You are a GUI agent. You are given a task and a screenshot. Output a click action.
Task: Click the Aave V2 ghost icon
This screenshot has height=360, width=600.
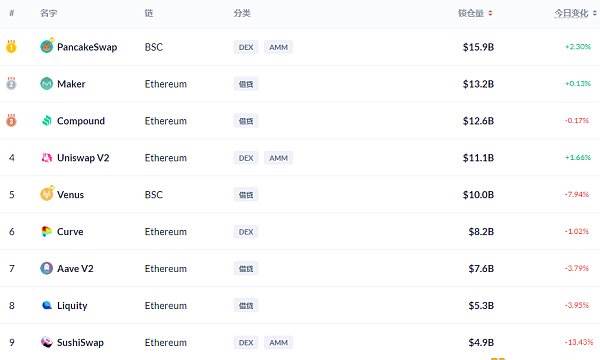(x=47, y=268)
